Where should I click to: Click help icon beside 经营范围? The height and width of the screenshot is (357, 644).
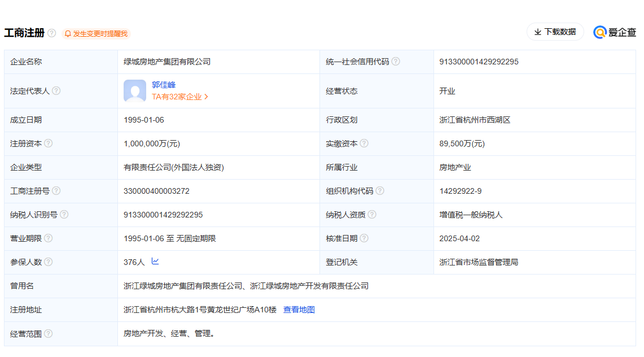(x=49, y=334)
